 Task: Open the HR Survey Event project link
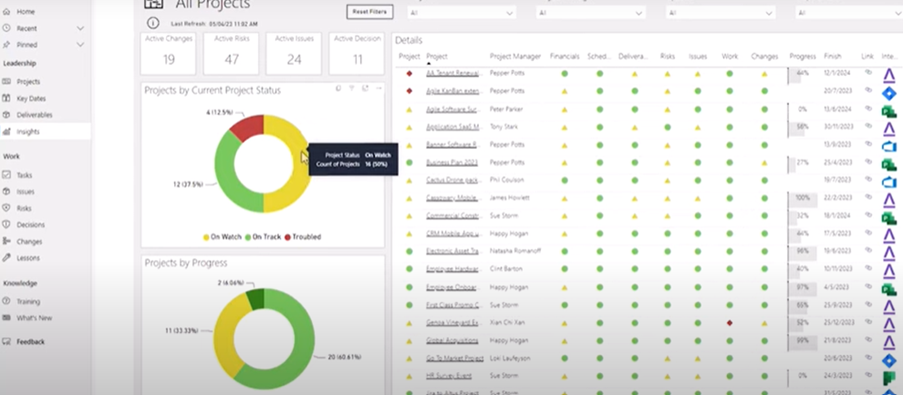tap(449, 376)
